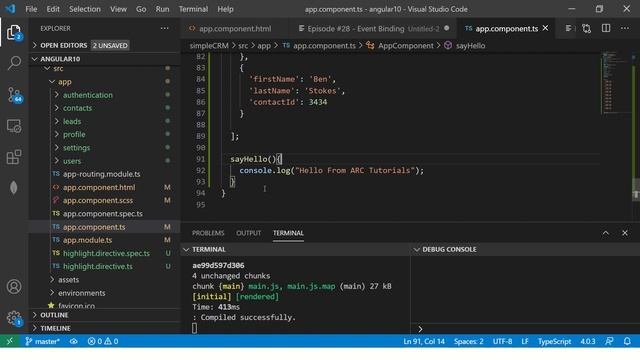Switch to Episode #28 - Event Binding tab
This screenshot has width=640, height=360.
pos(373,29)
